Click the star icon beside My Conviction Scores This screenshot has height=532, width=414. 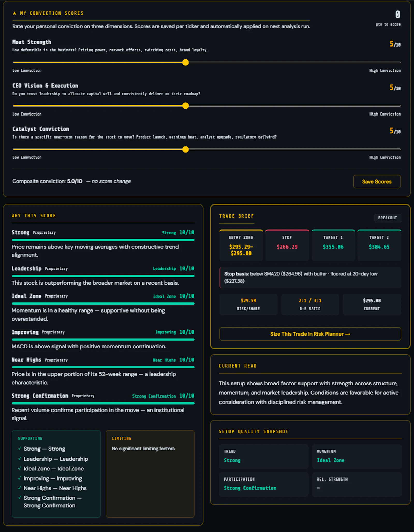14,13
